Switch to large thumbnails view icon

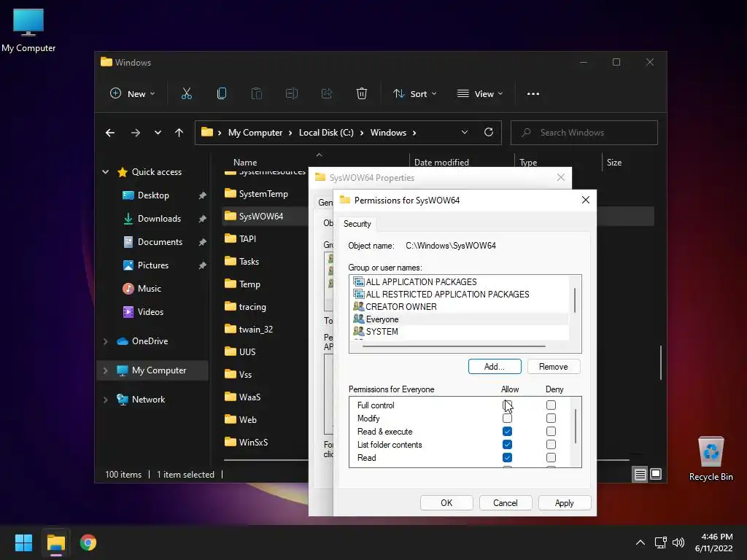[656, 474]
